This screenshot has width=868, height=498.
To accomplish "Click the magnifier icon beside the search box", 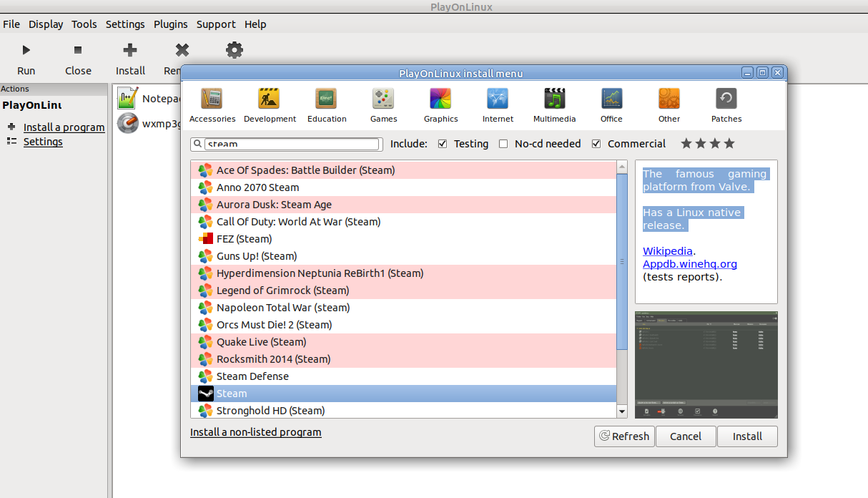I will [197, 144].
